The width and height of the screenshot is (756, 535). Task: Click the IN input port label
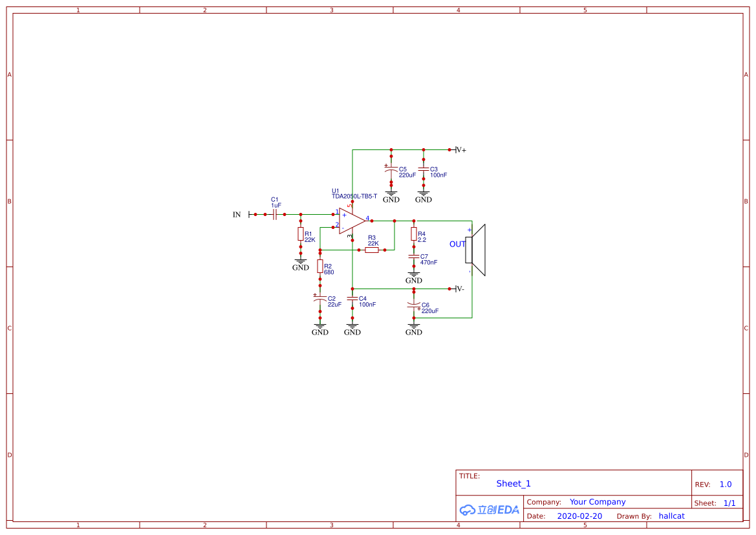[237, 215]
